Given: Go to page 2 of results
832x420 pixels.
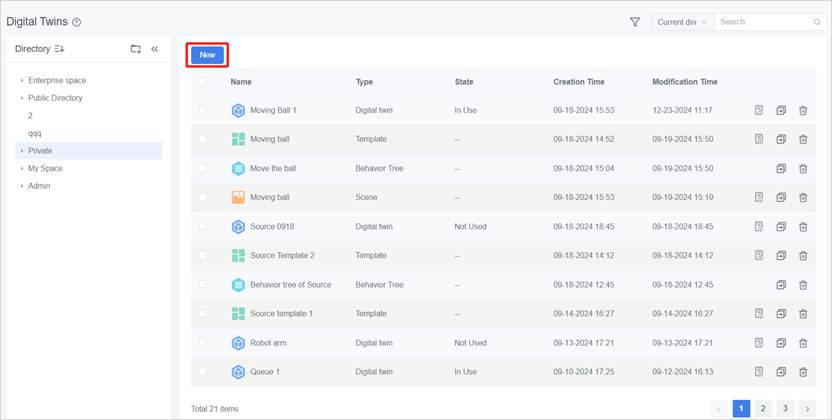Looking at the screenshot, I should 763,408.
